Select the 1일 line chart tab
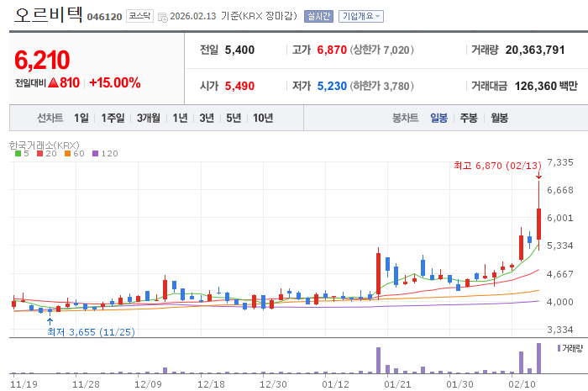This screenshot has height=391, width=588. [x=81, y=118]
